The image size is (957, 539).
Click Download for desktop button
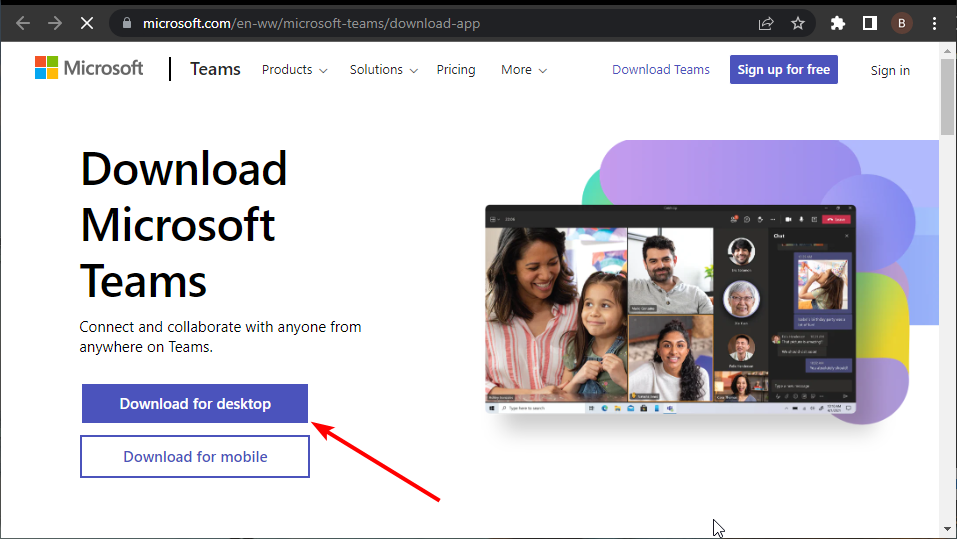point(195,404)
